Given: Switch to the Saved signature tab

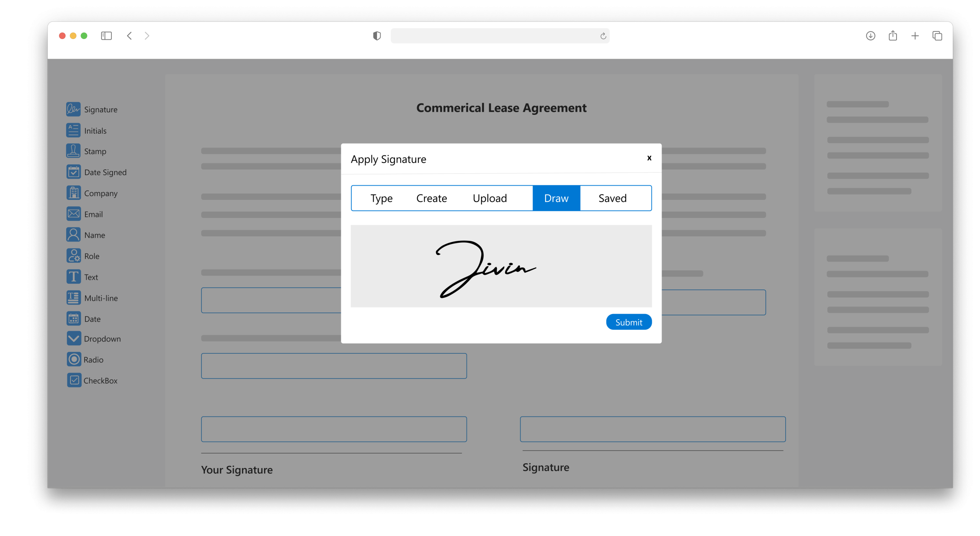Looking at the screenshot, I should 612,198.
